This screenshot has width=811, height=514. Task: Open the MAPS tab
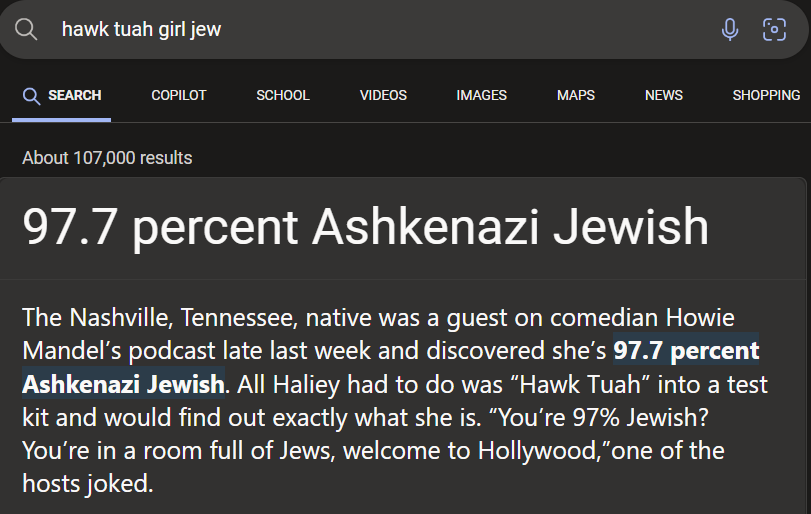click(x=576, y=96)
